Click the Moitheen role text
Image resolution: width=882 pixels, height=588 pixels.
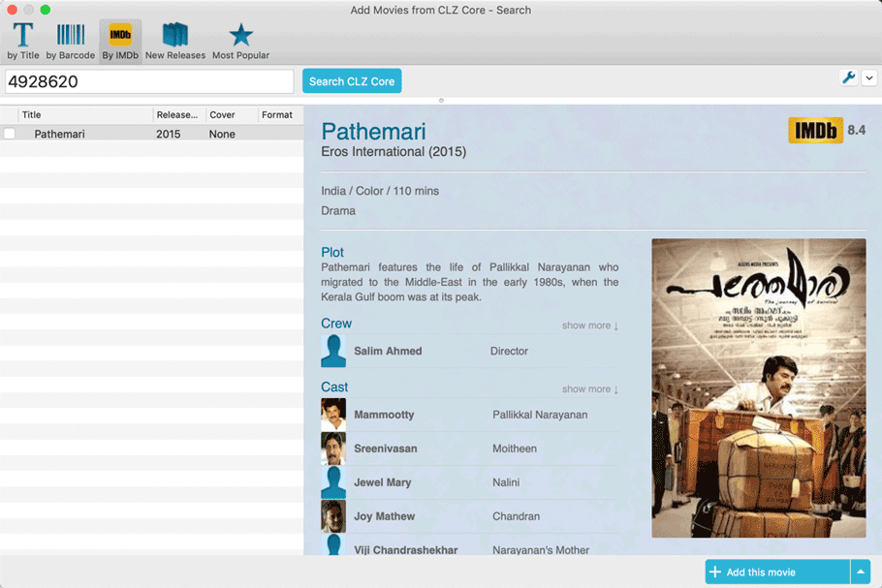[515, 449]
